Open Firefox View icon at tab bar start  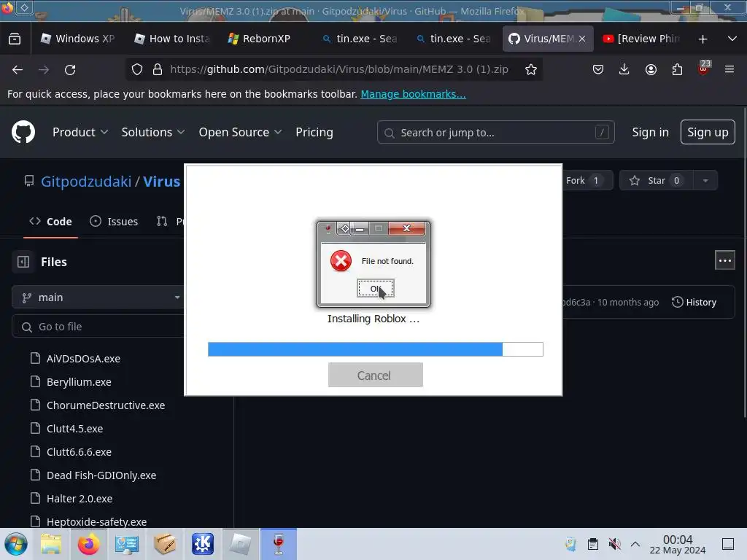15,39
